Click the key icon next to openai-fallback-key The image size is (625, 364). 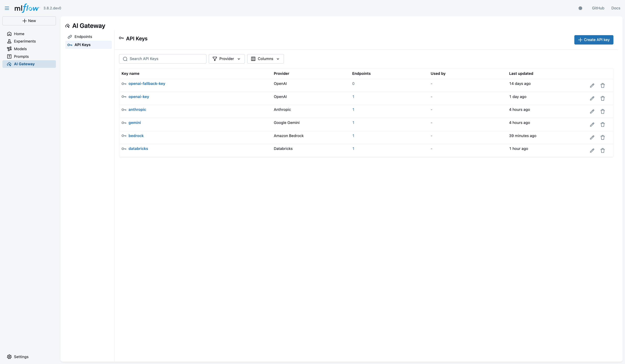(x=124, y=84)
